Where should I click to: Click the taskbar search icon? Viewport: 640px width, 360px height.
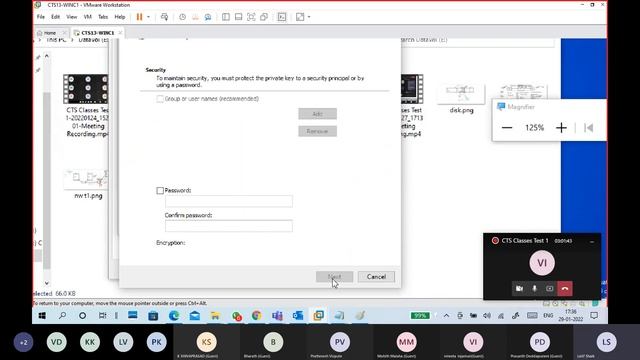point(62,316)
